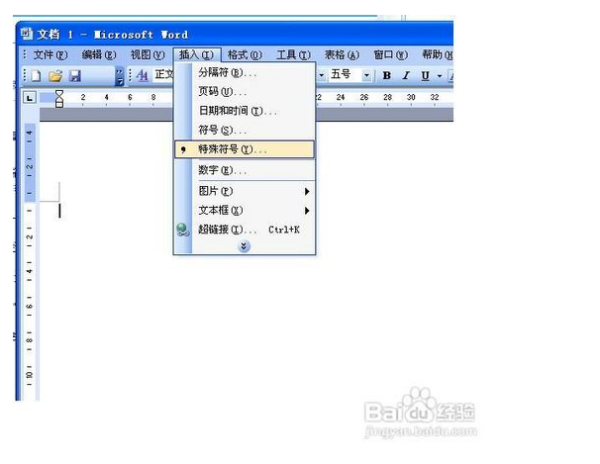Image resolution: width=600 pixels, height=464 pixels.
Task: Click the hourglass indent marker on ruler
Action: pos(59,99)
